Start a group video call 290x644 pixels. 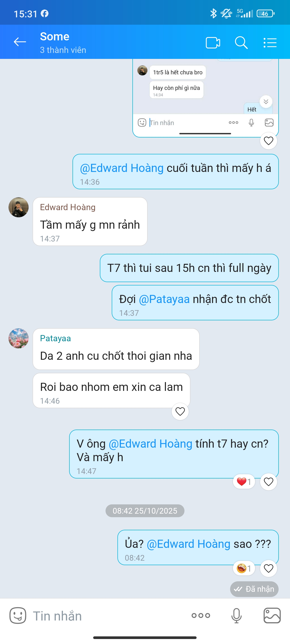coord(213,43)
